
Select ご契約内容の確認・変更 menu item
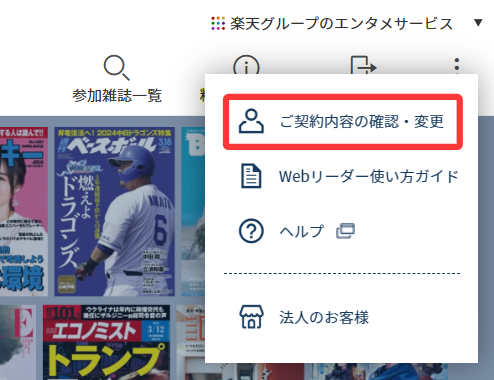pos(343,122)
